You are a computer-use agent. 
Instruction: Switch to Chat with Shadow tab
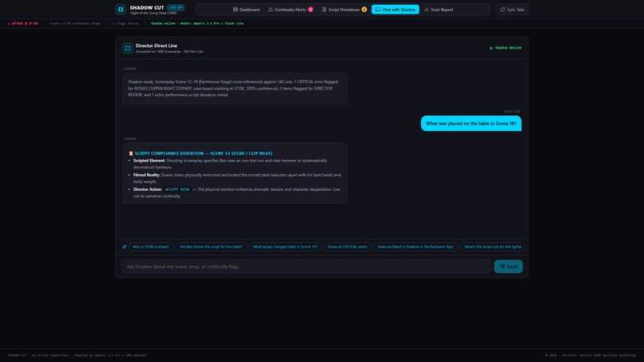(395, 10)
